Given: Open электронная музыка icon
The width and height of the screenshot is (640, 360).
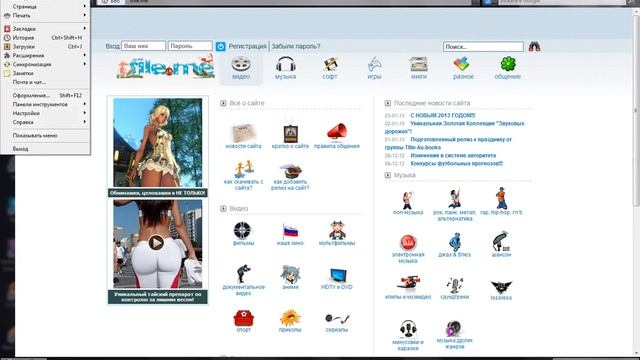Looking at the screenshot, I should (408, 242).
